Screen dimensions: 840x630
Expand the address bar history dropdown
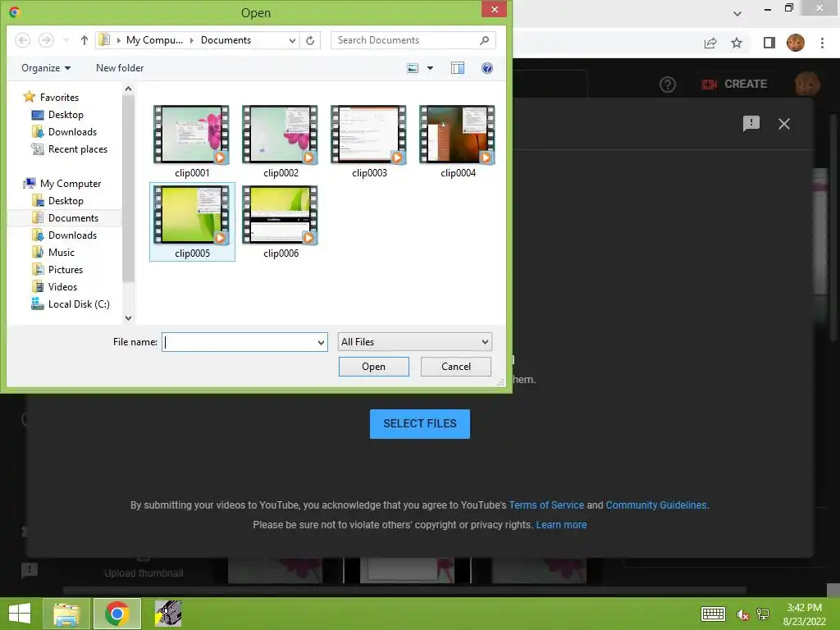click(292, 40)
